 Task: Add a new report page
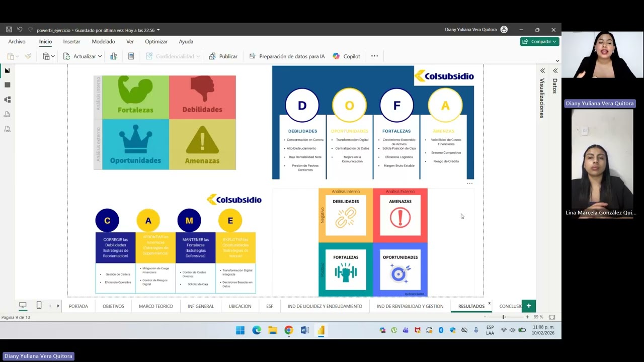click(x=528, y=306)
